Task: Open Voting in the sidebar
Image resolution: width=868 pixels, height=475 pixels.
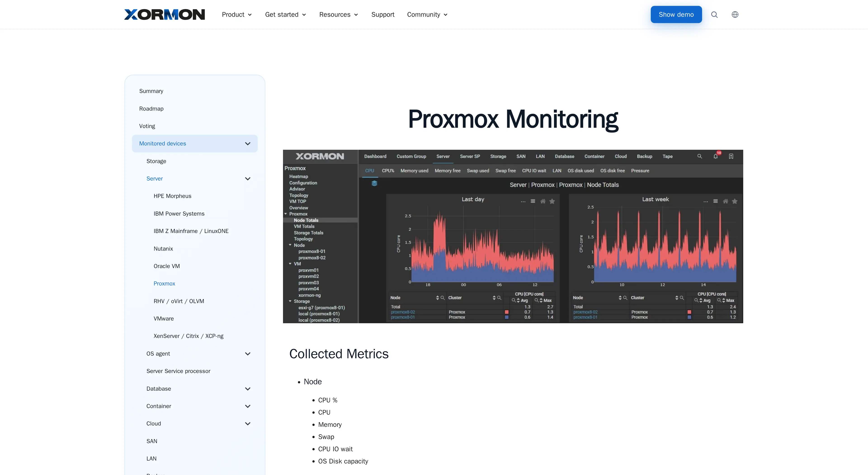Action: click(147, 126)
